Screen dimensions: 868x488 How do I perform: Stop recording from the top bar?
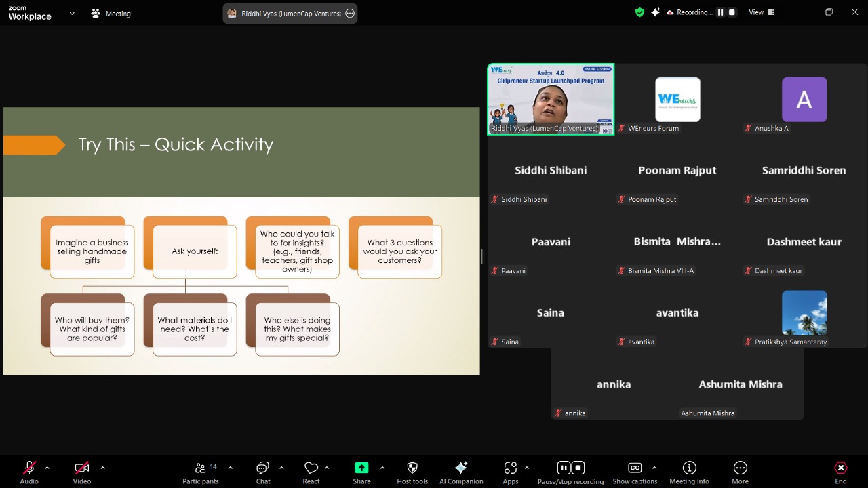point(732,12)
